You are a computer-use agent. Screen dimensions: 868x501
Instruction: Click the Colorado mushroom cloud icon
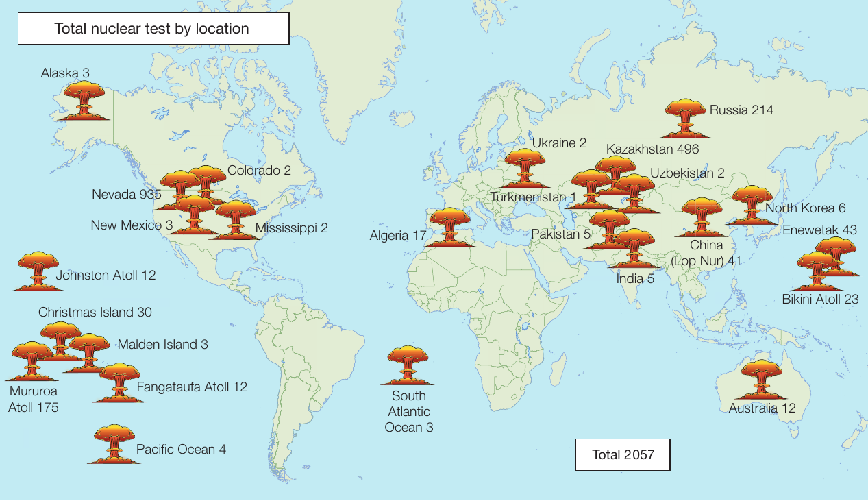(206, 185)
